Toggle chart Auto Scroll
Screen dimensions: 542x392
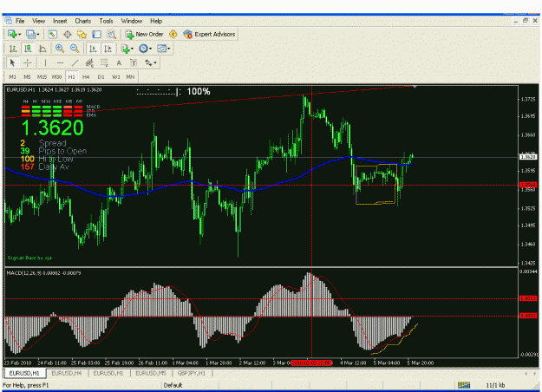pyautogui.click(x=93, y=49)
